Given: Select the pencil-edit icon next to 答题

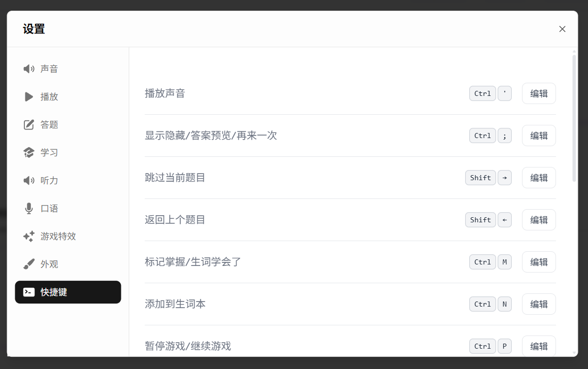Looking at the screenshot, I should point(29,124).
